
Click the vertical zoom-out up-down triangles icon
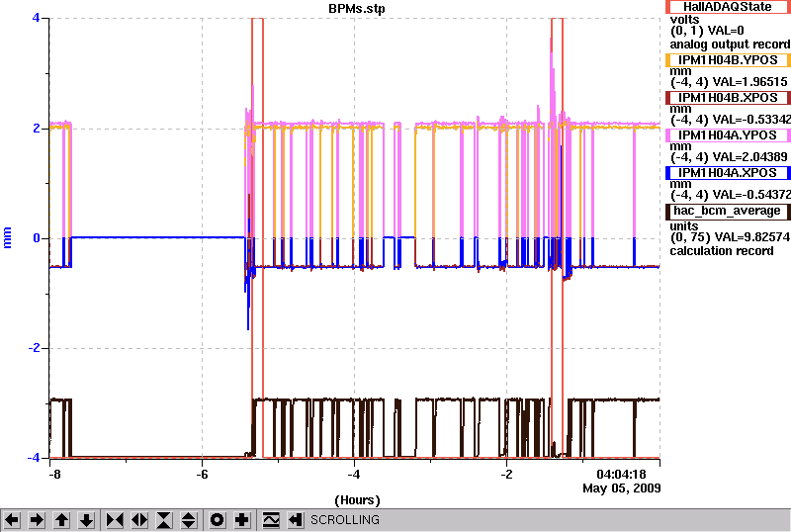pyautogui.click(x=189, y=520)
